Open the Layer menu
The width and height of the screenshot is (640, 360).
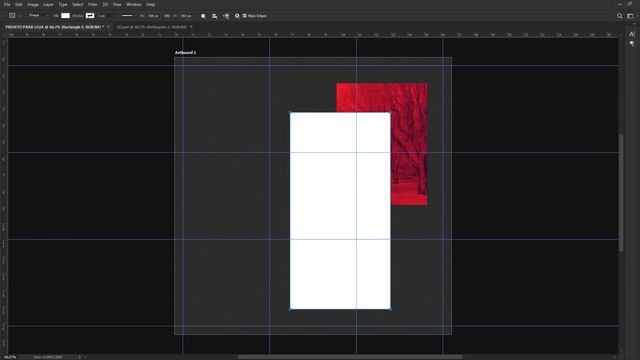click(x=48, y=4)
